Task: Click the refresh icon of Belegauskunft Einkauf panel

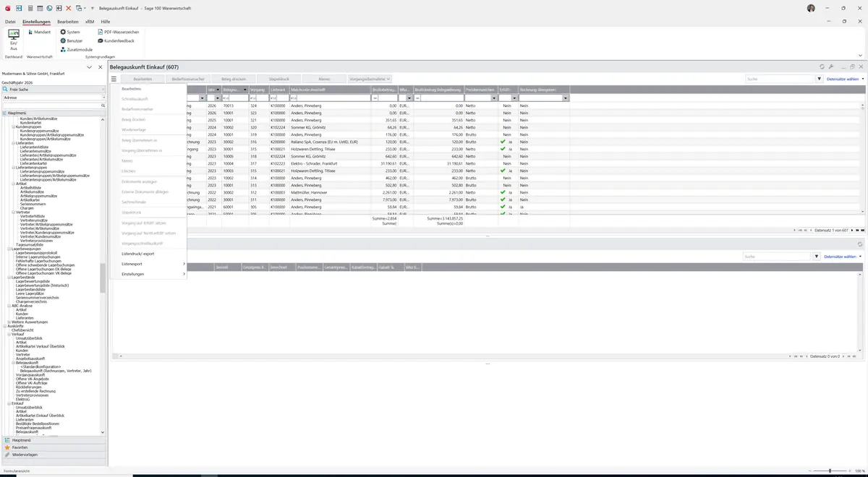Action: (822, 66)
